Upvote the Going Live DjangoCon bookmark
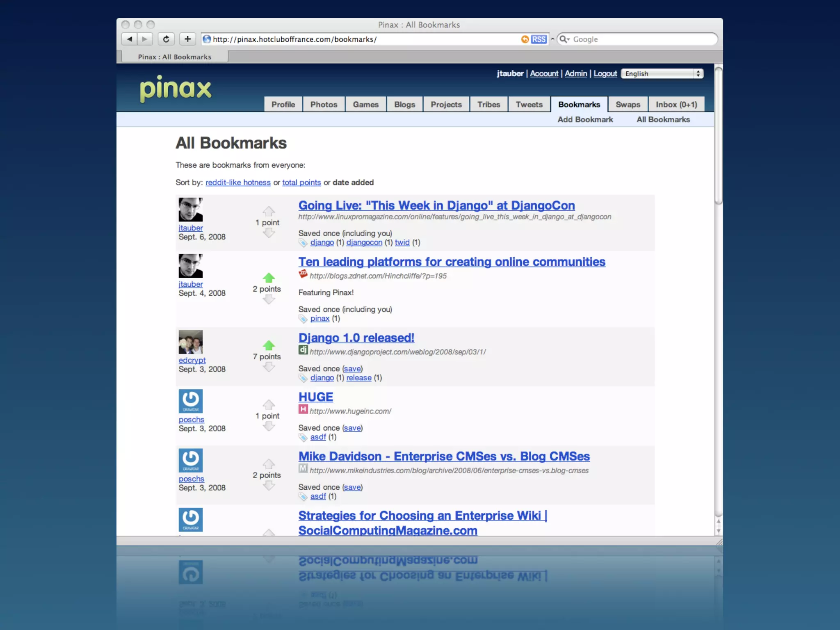Screen dimensions: 840x630 point(269,211)
